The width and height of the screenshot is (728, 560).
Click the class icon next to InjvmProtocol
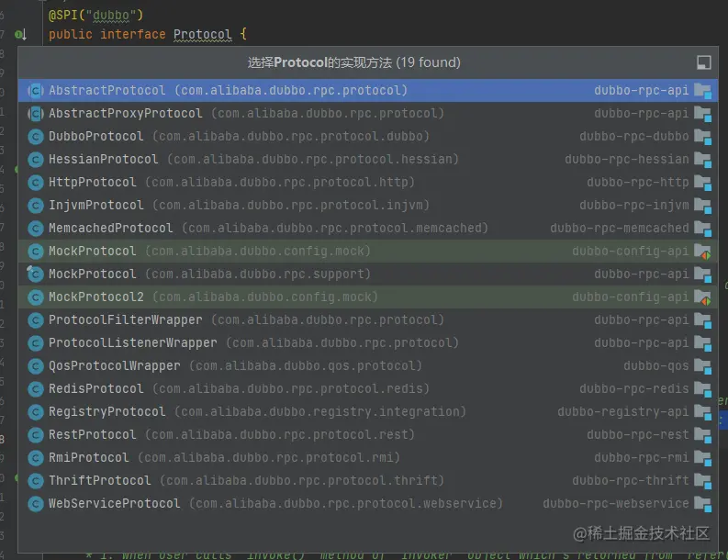(x=36, y=206)
